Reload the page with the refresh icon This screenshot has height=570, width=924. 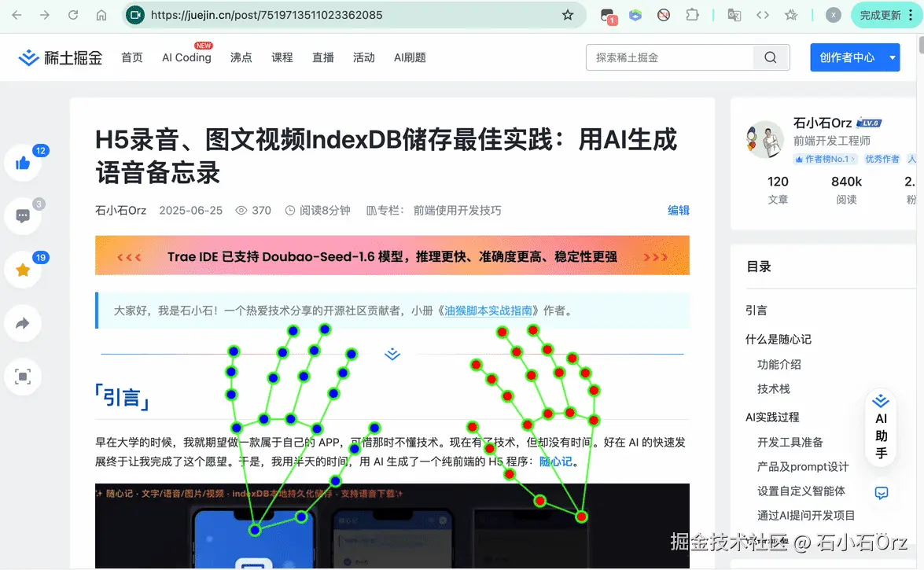point(73,15)
